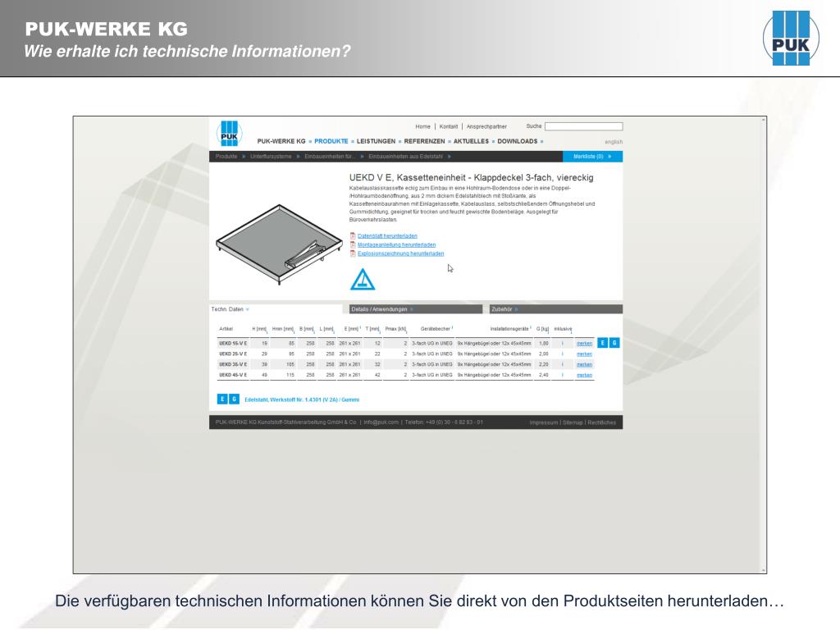Viewport: 840px width, 630px height.
Task: Open the PRODUKTE menu item
Action: click(331, 141)
